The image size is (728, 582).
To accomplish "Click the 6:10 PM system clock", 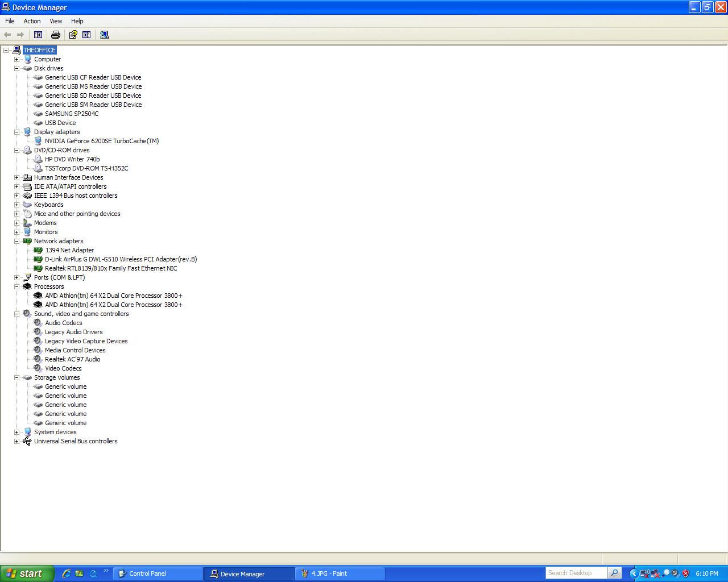I will click(x=707, y=573).
